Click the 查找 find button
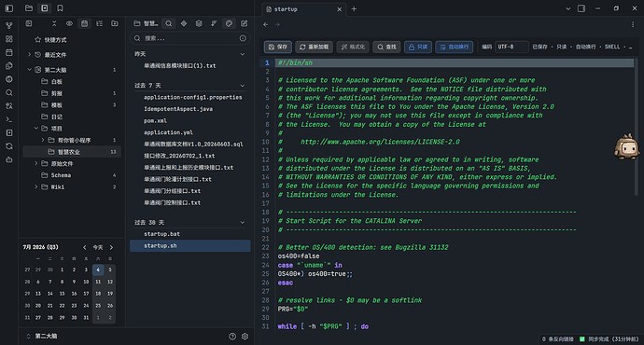 [386, 48]
